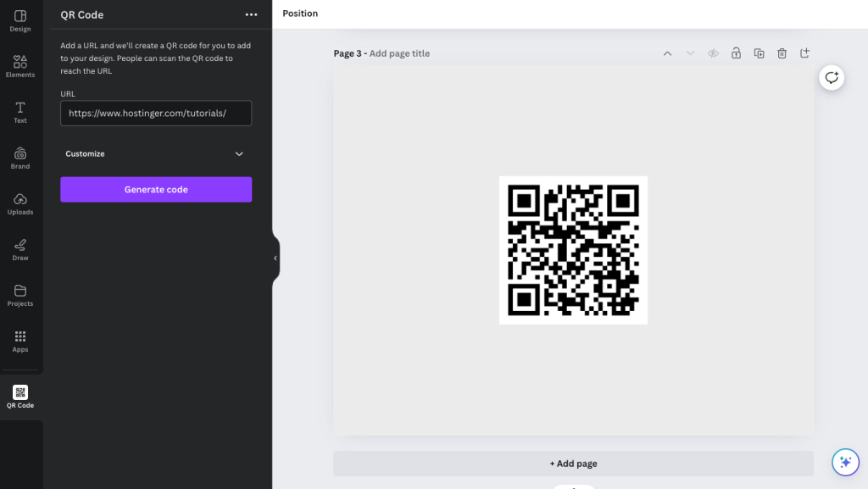Open the Design panel
Screen dimensions: 868x489
pyautogui.click(x=19, y=20)
